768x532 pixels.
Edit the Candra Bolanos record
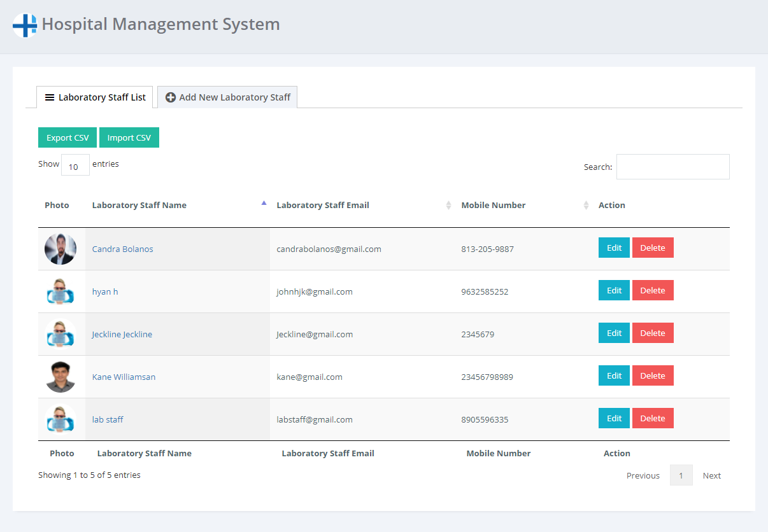pos(614,248)
